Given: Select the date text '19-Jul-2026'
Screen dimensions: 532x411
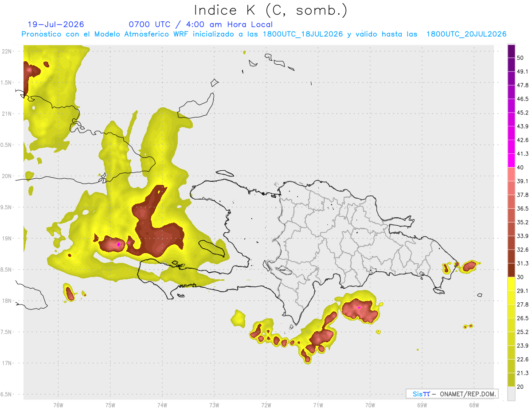Looking at the screenshot, I should (55, 24).
